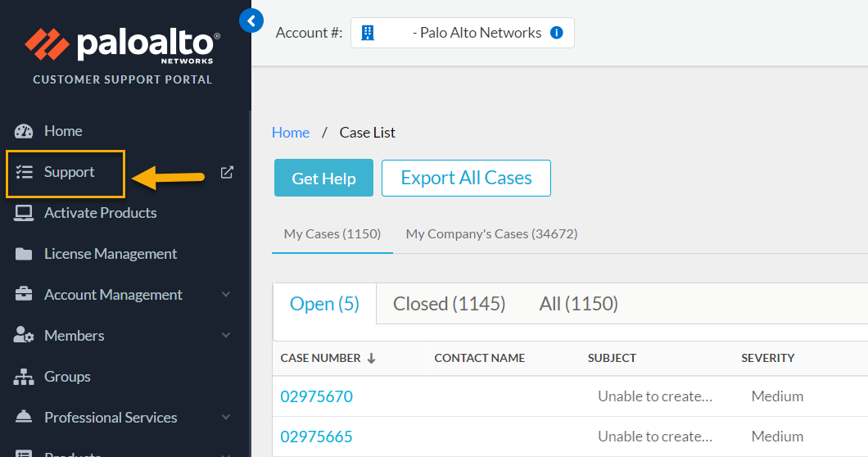
Task: Expand the Professional Services submenu chevron
Action: (226, 418)
